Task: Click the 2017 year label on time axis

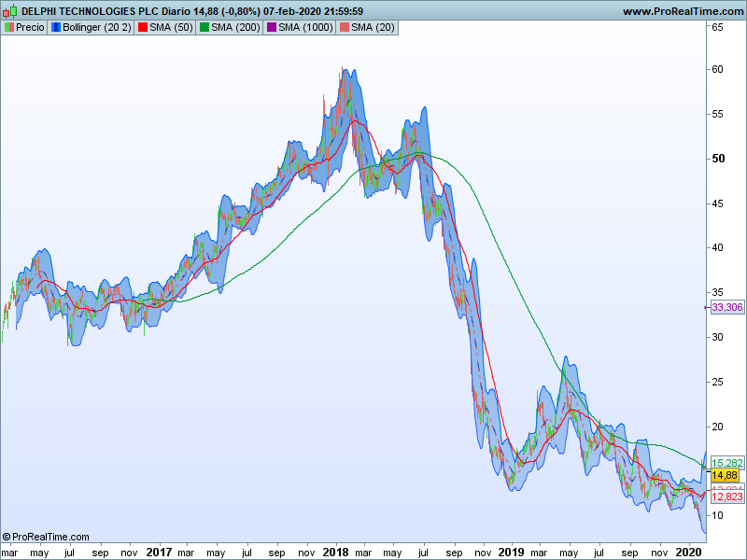Action: tap(159, 553)
